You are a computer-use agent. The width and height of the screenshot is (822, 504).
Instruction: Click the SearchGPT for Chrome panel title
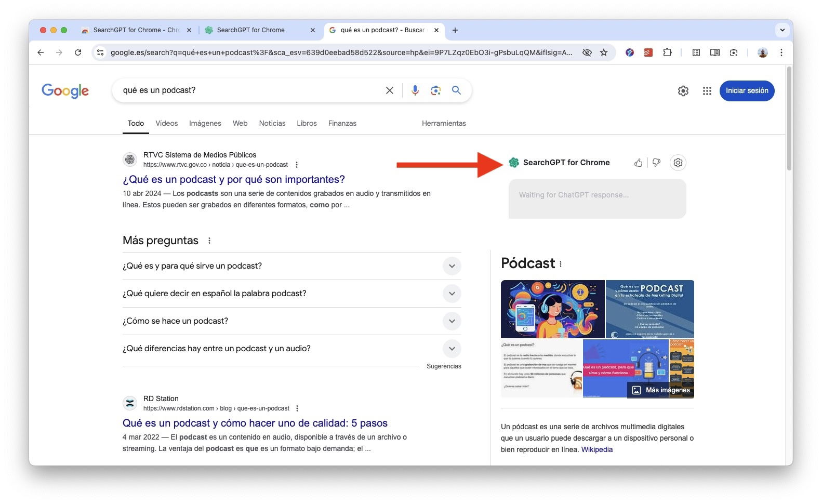566,163
